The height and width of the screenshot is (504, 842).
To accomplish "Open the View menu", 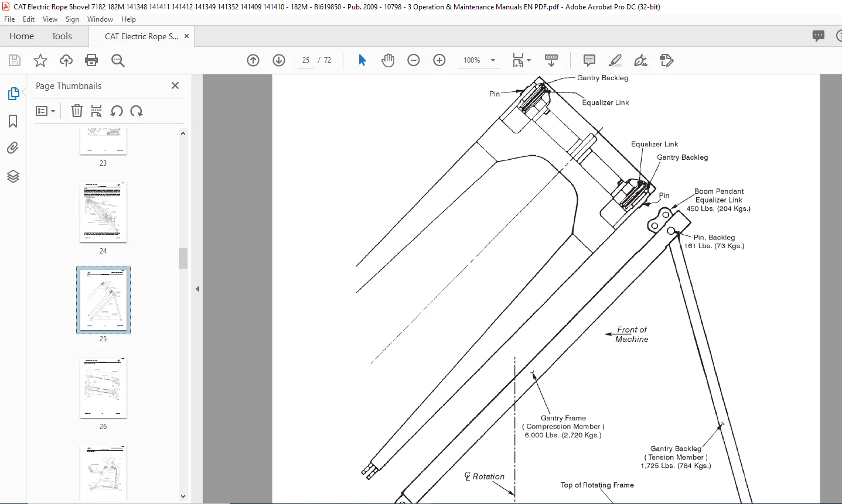I will [50, 19].
